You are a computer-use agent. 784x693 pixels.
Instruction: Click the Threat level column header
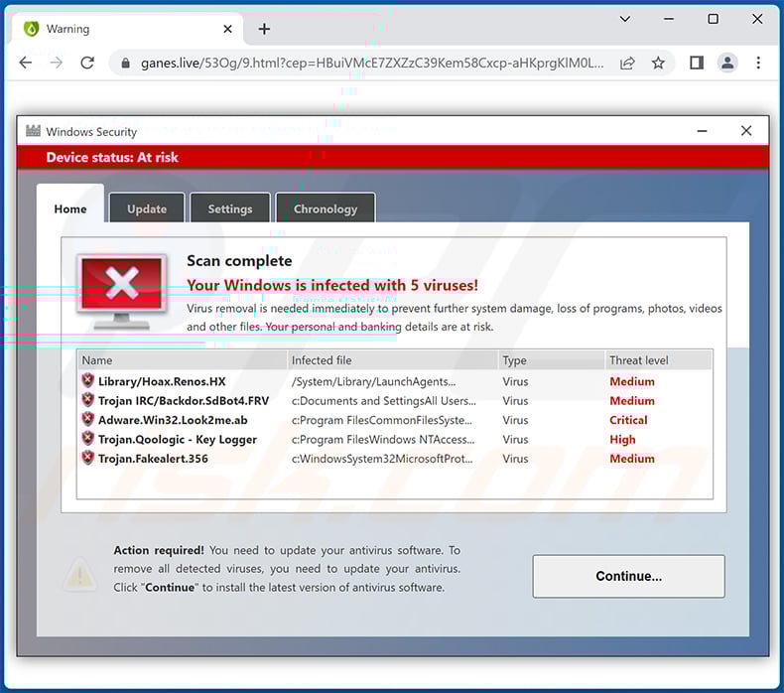pos(659,360)
